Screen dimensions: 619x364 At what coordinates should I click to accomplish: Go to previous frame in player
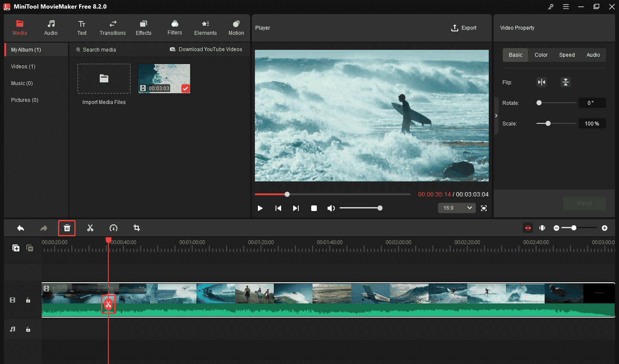click(x=278, y=208)
